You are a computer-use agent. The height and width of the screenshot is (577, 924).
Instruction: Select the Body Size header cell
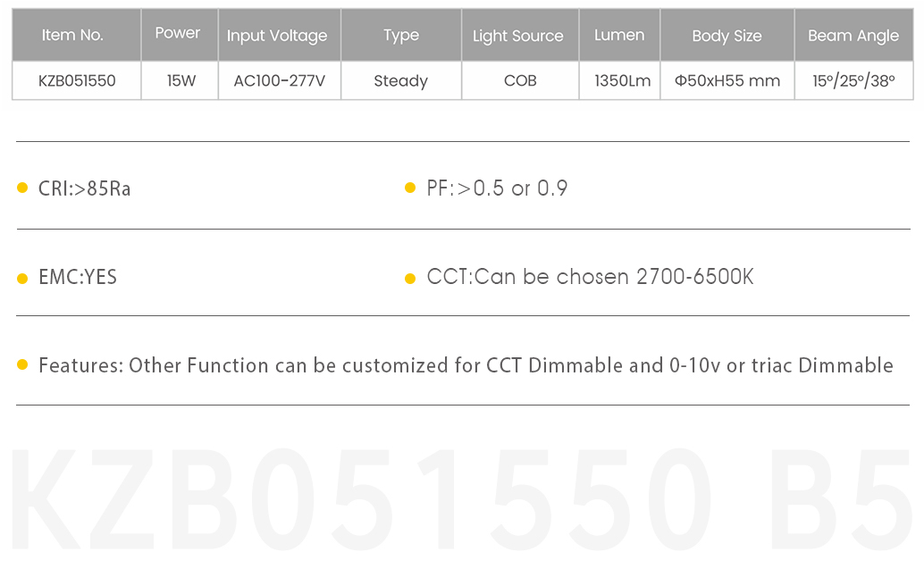pos(727,35)
